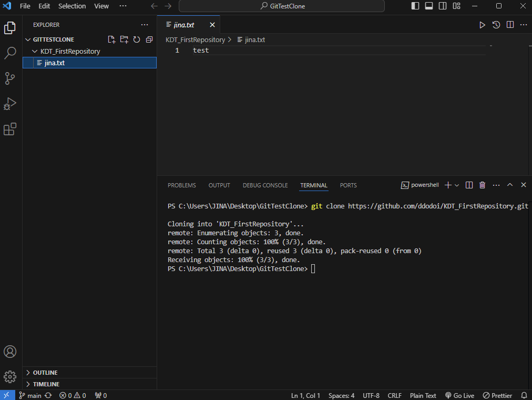Screen dimensions: 532x400
Task: Click the New File icon in Explorer
Action: coord(111,39)
